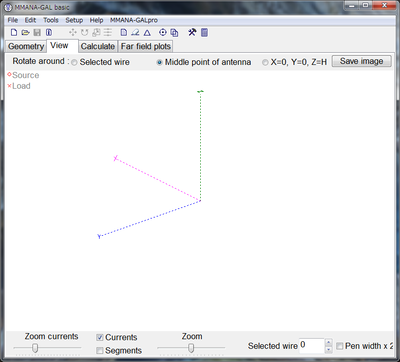Screen dimensions: 400x362
Task: Uncheck the Currents checkbox
Action: (x=100, y=337)
